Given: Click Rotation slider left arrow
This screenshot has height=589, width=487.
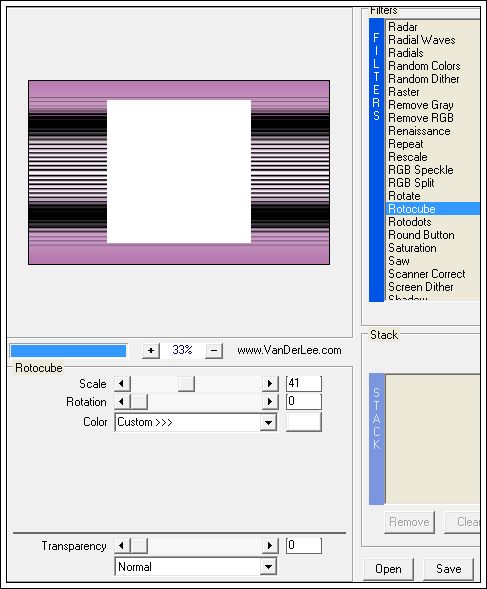Looking at the screenshot, I should click(x=122, y=402).
